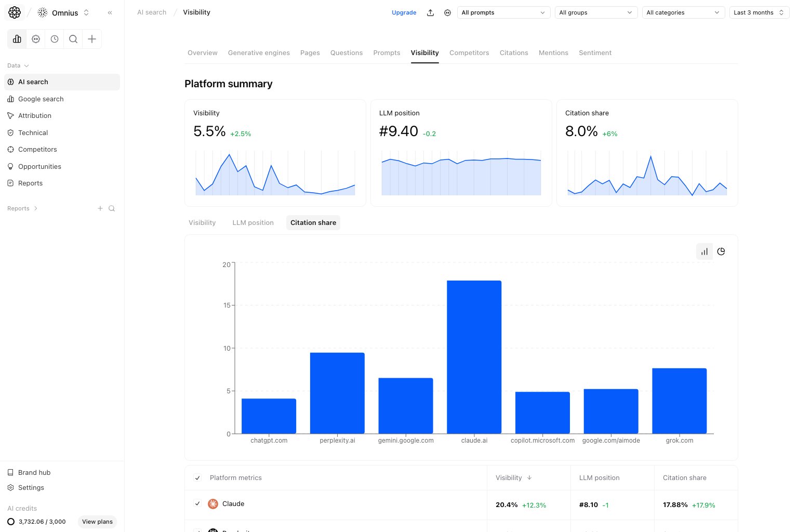Click the grok.com bar in chart
The height and width of the screenshot is (532, 798).
680,401
